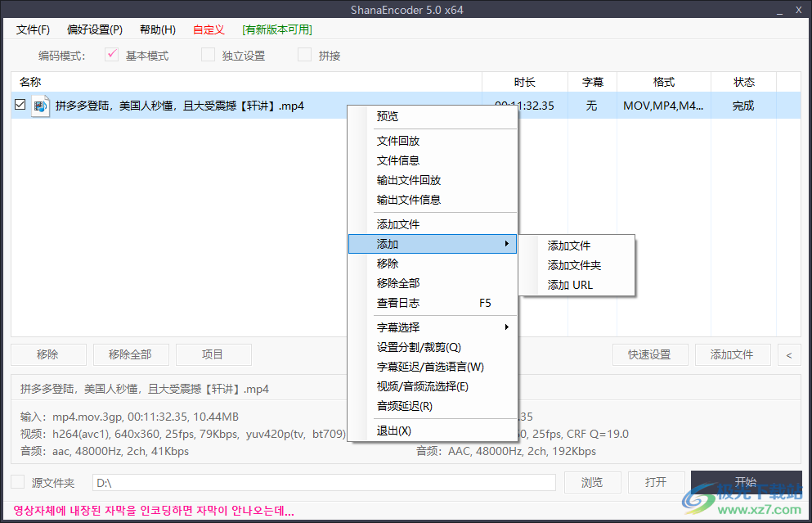Open the 添加 submenu arrow
812x523 pixels.
pos(507,243)
